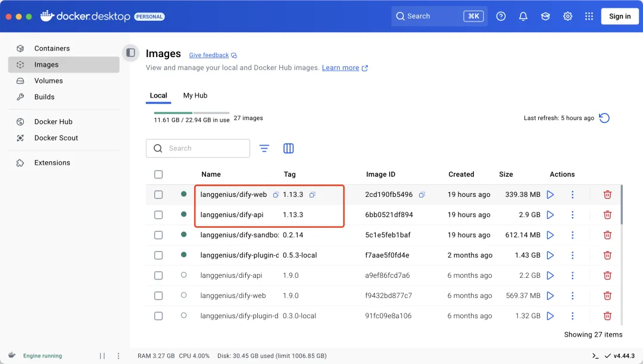This screenshot has height=364, width=643.
Task: Focus the images Search field
Action: click(198, 148)
